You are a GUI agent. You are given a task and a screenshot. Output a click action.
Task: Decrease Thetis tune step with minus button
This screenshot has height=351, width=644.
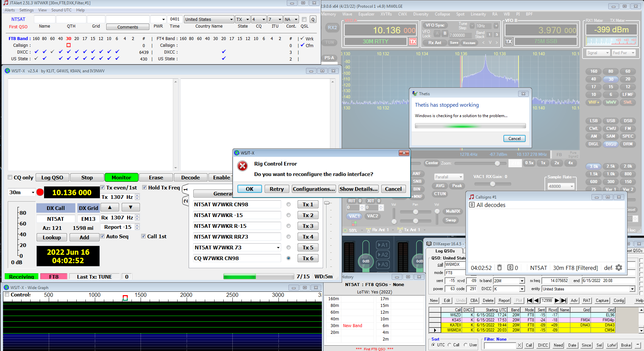coord(472,26)
